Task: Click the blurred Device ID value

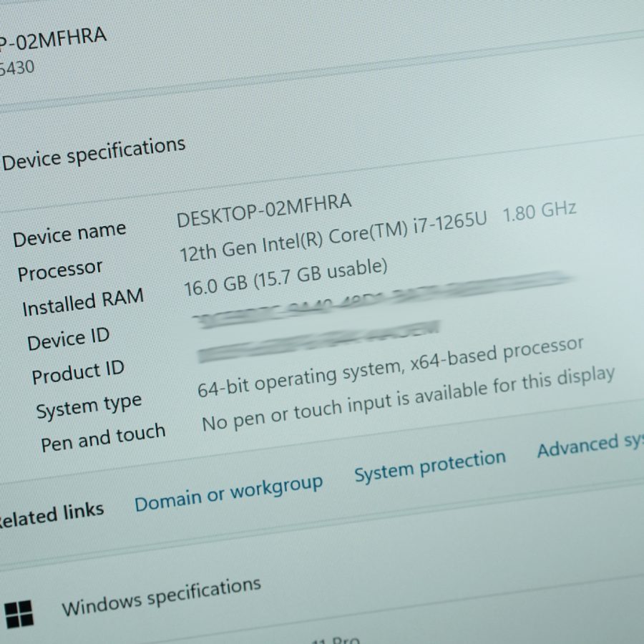Action: [382, 299]
